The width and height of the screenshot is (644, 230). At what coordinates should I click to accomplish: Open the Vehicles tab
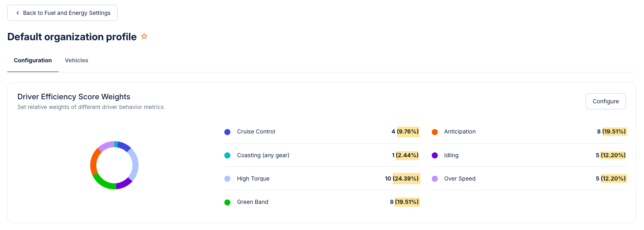coord(77,60)
